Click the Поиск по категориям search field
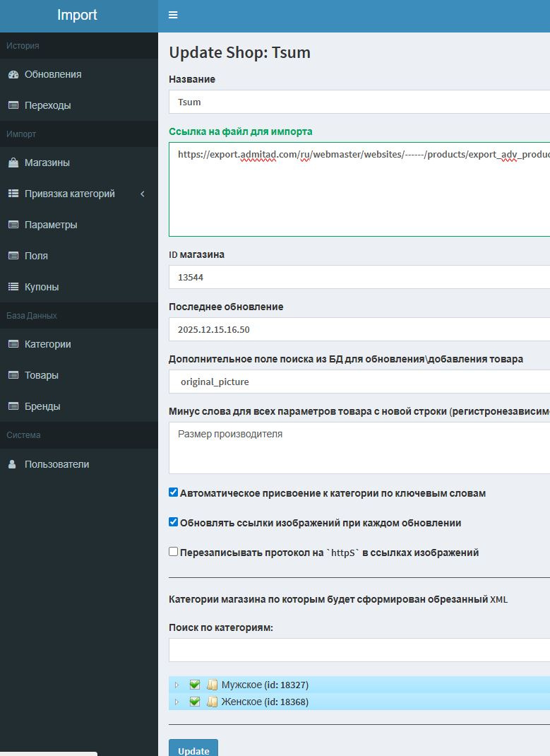 [359, 650]
